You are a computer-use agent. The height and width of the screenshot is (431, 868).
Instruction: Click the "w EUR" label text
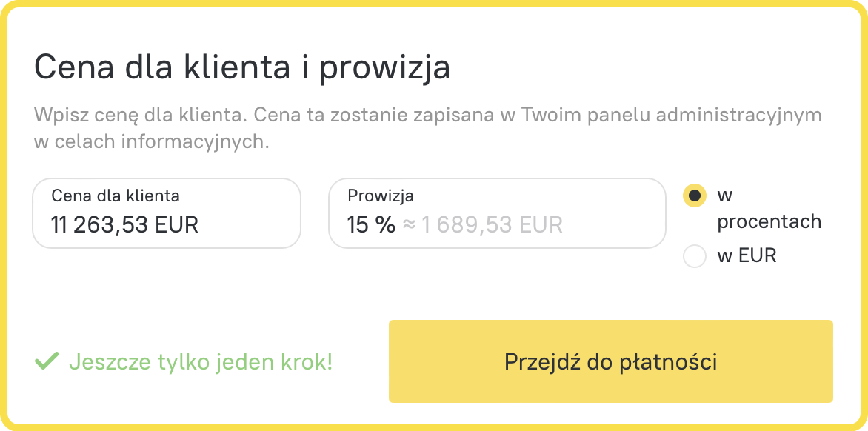(747, 256)
